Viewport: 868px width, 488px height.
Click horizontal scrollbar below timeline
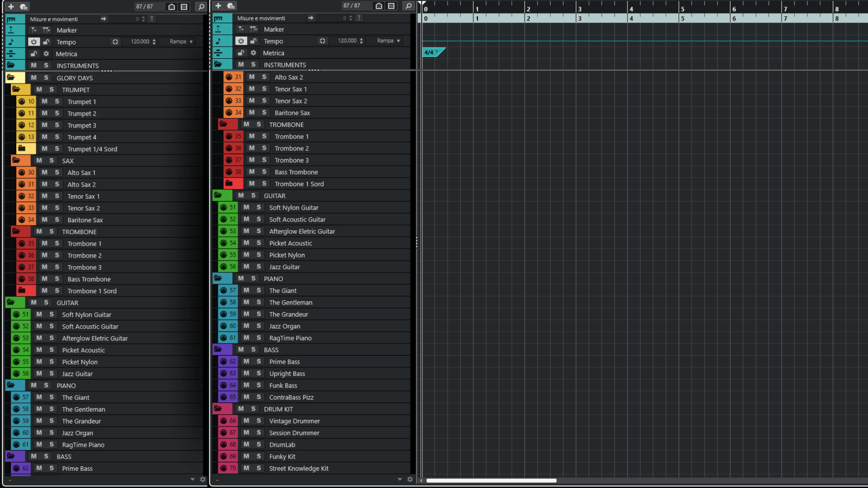point(491,480)
